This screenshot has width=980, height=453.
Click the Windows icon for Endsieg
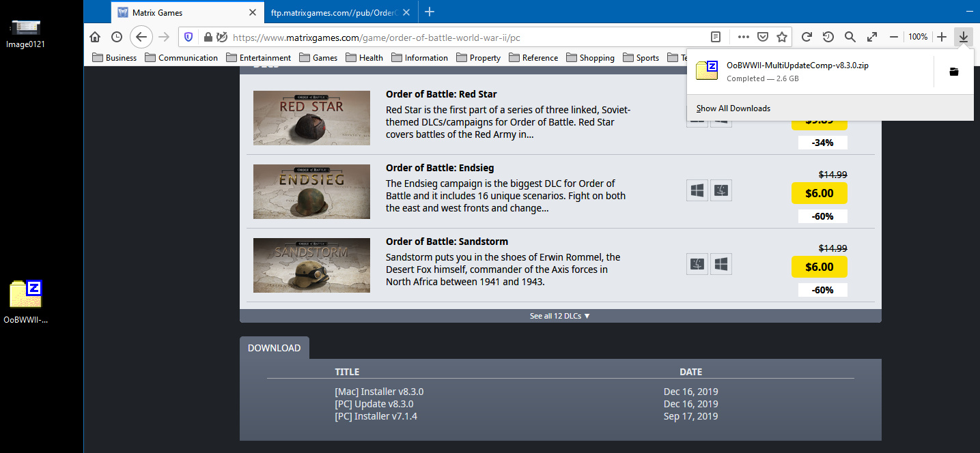[697, 191]
